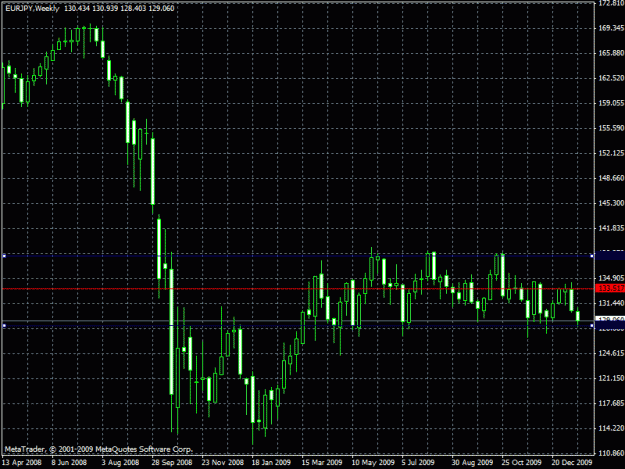Select the red horizontal line at 133.517
The image size is (625, 469).
pos(298,288)
